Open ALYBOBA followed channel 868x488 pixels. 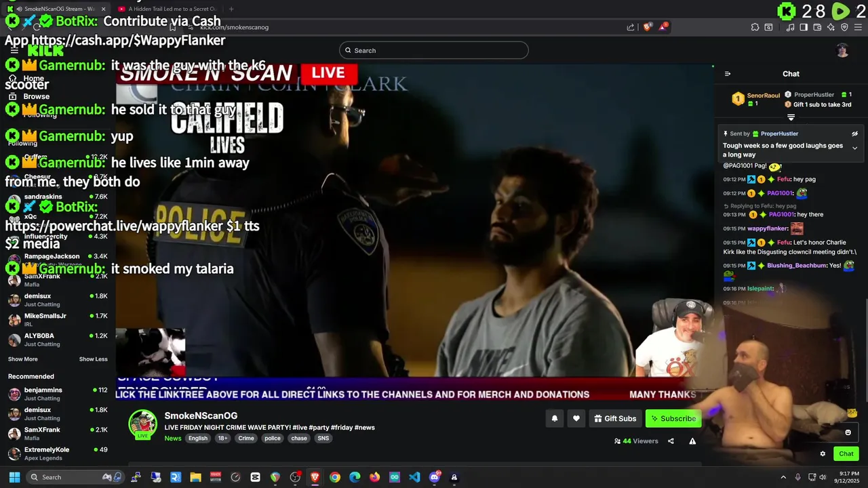58,340
